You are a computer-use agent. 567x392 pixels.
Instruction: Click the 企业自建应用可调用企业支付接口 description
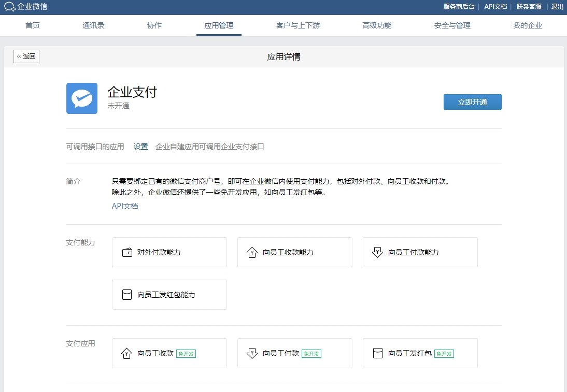pos(210,147)
